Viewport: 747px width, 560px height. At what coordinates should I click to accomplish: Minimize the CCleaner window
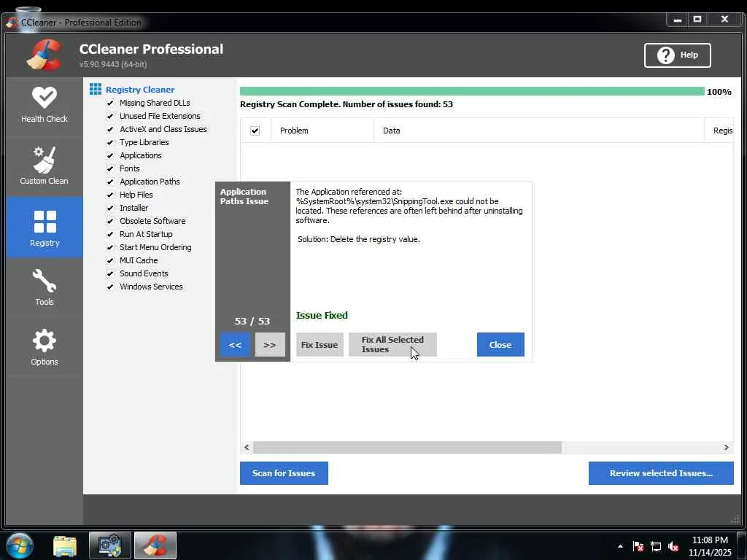[x=677, y=20]
